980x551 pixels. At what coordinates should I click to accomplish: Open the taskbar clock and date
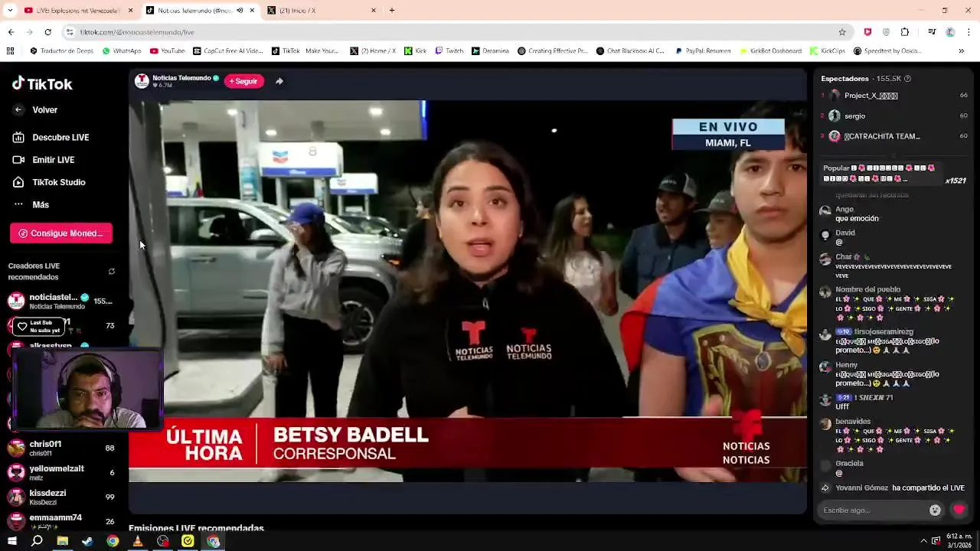coord(959,541)
